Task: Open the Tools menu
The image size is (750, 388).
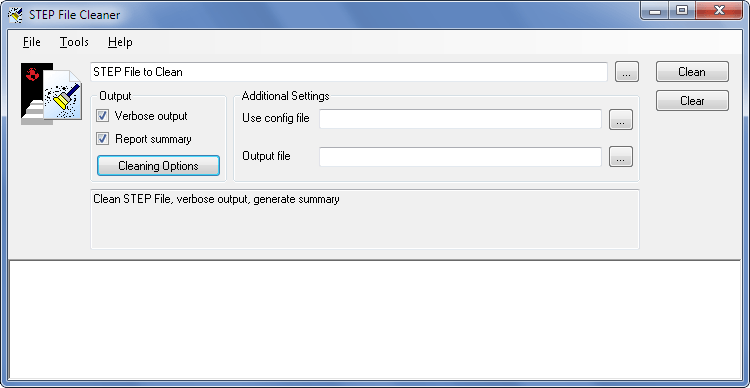Action: 74,42
